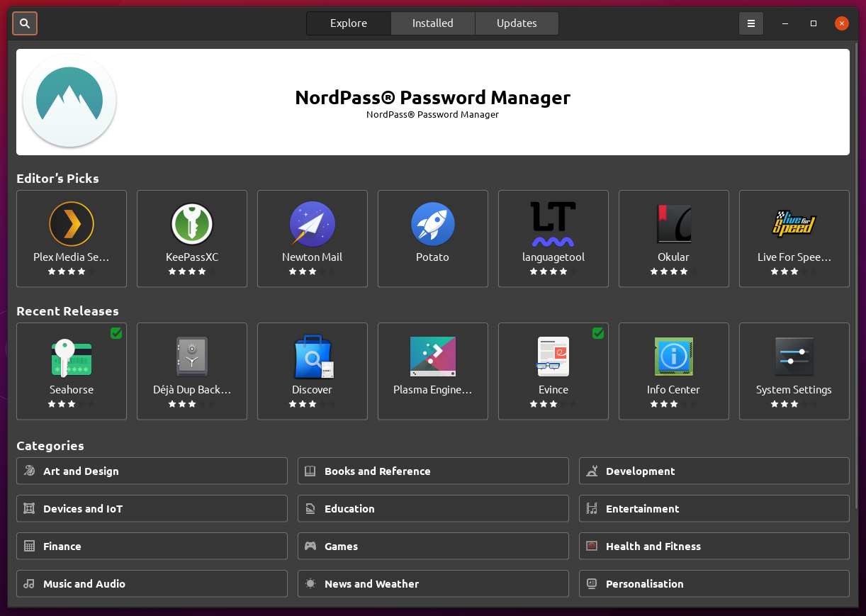Open the KeePassXC key icon

click(192, 224)
